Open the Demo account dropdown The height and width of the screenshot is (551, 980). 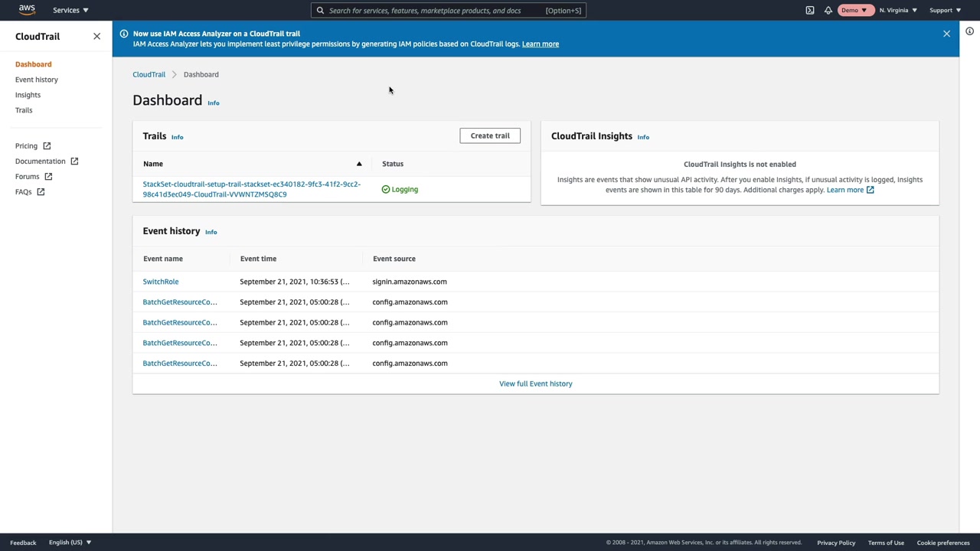point(854,11)
